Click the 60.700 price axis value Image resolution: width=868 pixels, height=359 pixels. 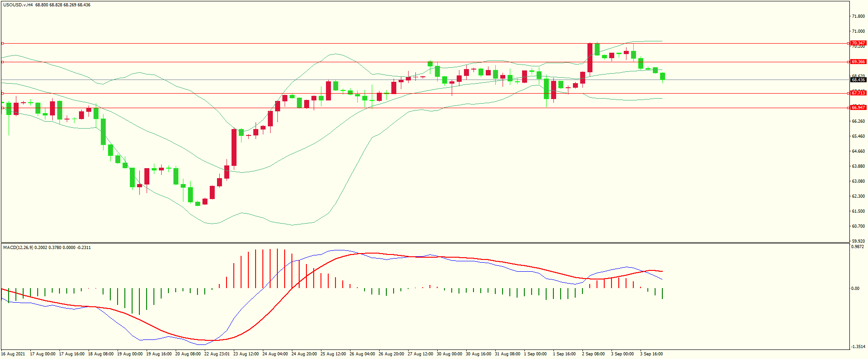(858, 226)
